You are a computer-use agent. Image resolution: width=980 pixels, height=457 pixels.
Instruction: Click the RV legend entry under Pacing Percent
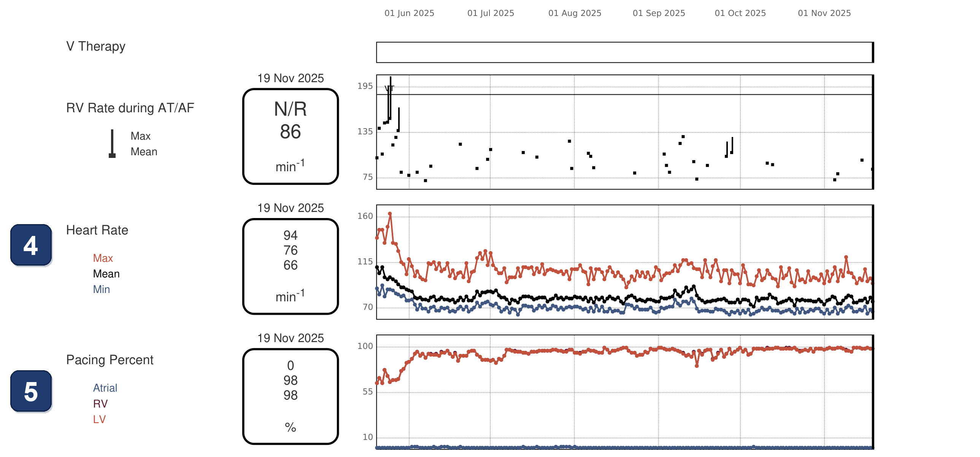[x=100, y=403]
